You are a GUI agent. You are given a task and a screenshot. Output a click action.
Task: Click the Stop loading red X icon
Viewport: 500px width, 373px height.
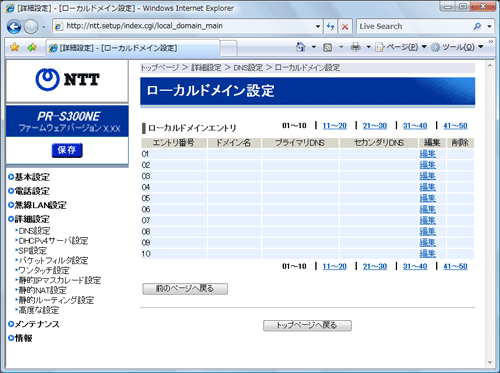[x=345, y=26]
